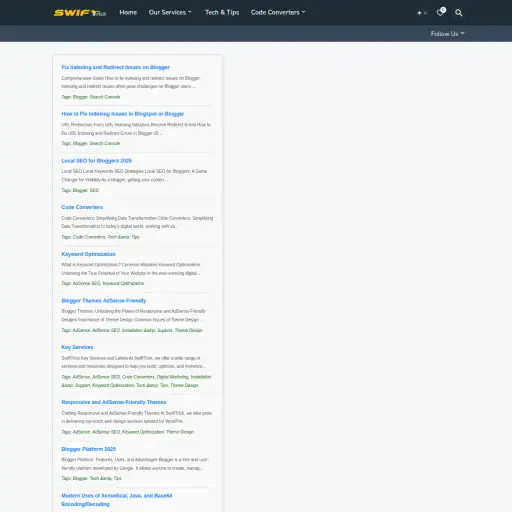Screen dimensions: 512x512
Task: Open the search magnifier icon
Action: (459, 13)
